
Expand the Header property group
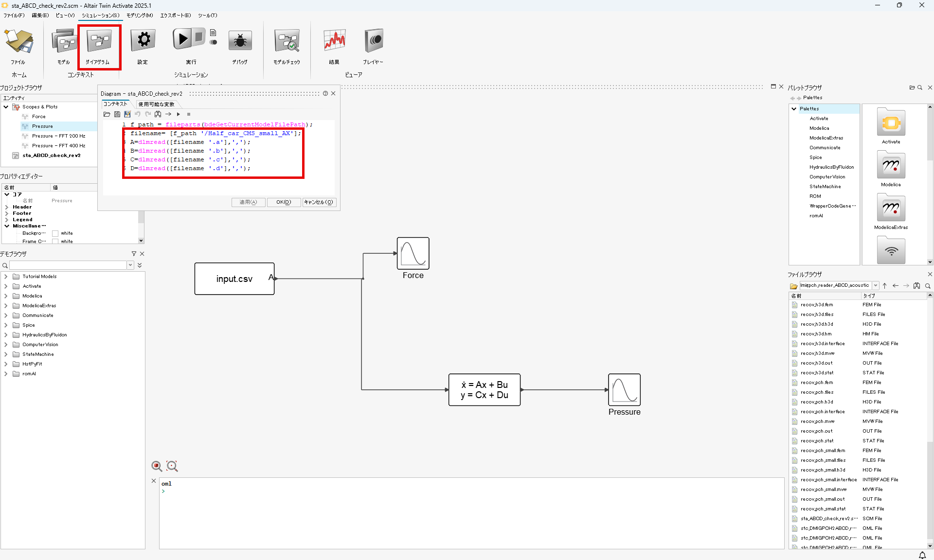coord(7,207)
